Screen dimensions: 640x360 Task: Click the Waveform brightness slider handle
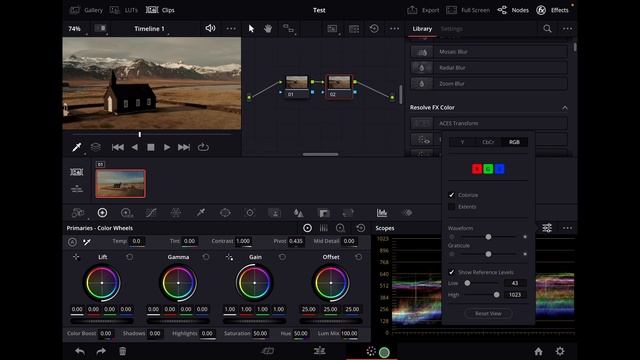click(488, 237)
